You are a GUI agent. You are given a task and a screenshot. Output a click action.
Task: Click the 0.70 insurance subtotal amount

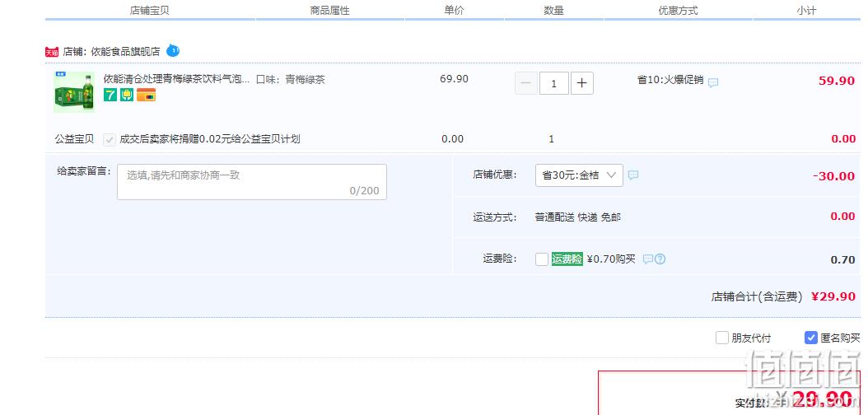(x=843, y=259)
